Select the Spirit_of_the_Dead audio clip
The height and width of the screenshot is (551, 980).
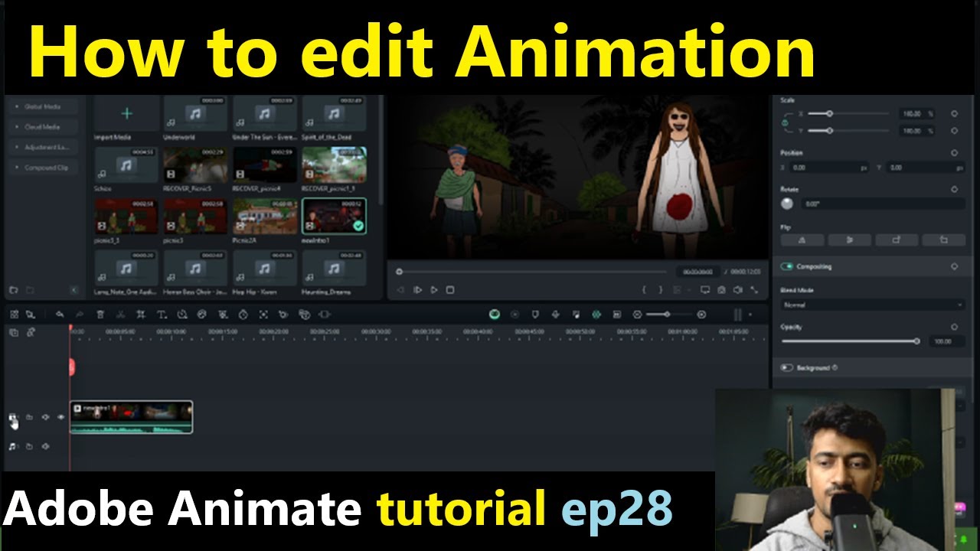pyautogui.click(x=333, y=114)
